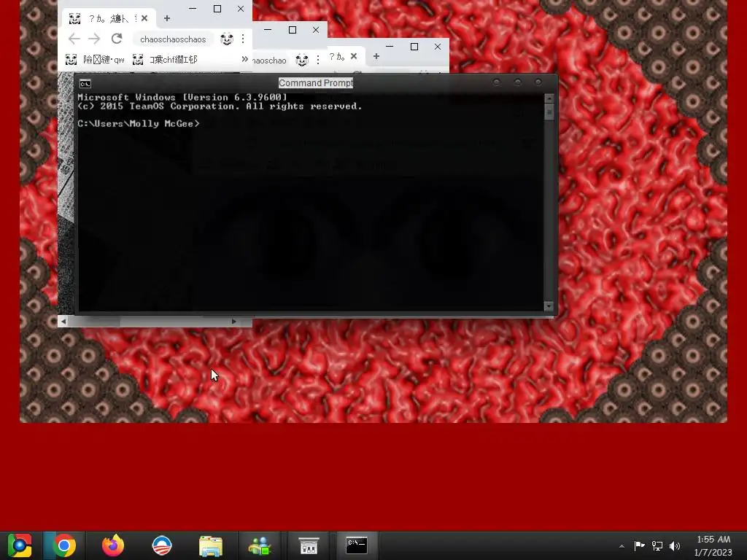The width and height of the screenshot is (747, 560).
Task: Open the Obama logo app on taskbar
Action: (161, 545)
